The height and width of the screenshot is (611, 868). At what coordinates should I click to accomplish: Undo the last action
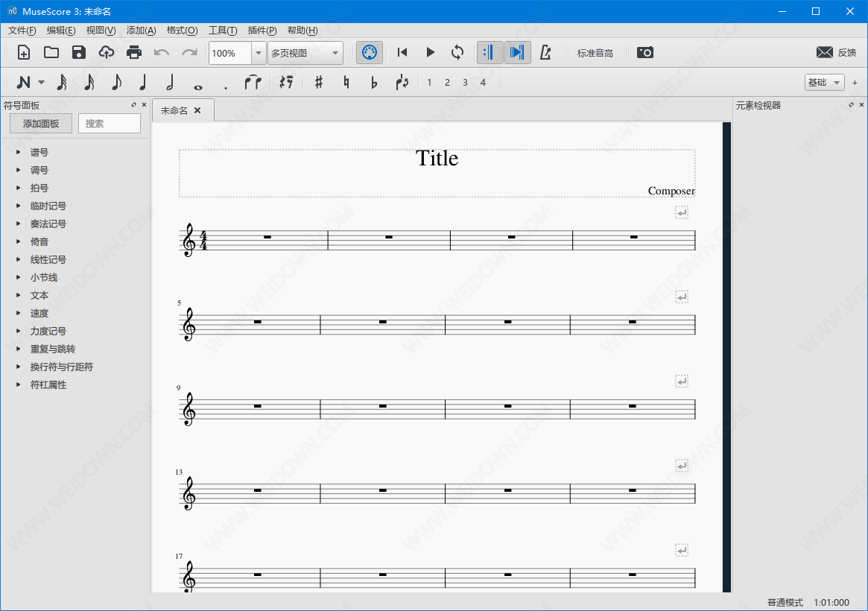(162, 53)
